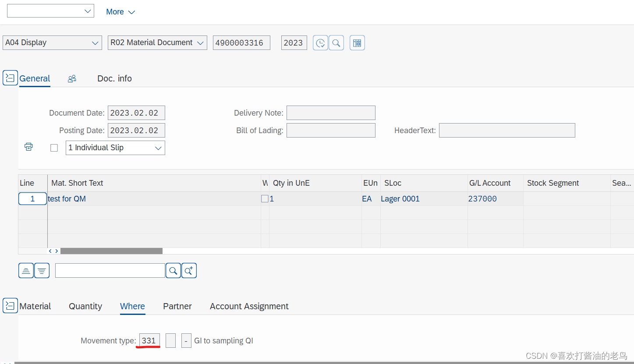Click the Bill of Lading field
Screen dimensions: 634x364
tap(331, 130)
